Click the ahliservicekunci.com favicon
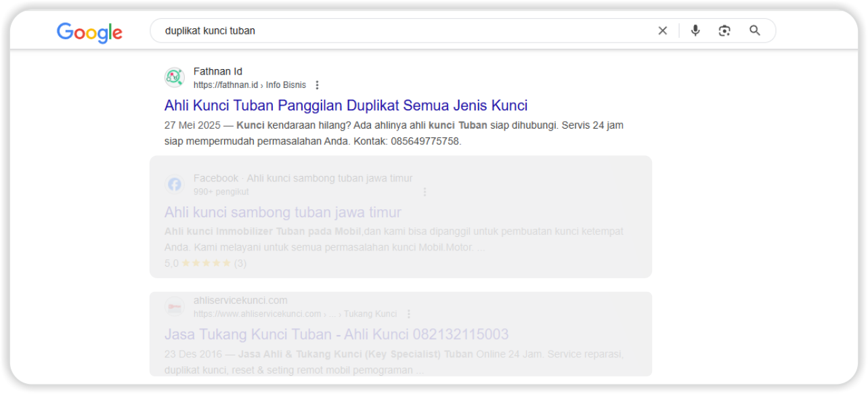 175,307
